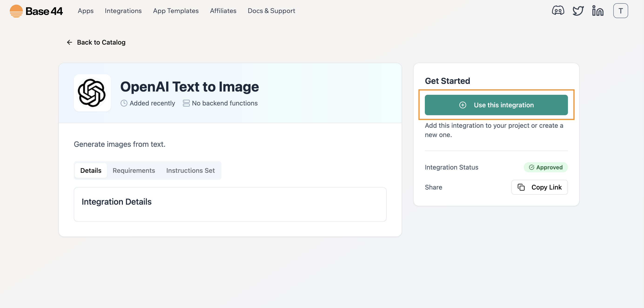The width and height of the screenshot is (644, 308).
Task: Click the Copy Link button
Action: coord(539,187)
